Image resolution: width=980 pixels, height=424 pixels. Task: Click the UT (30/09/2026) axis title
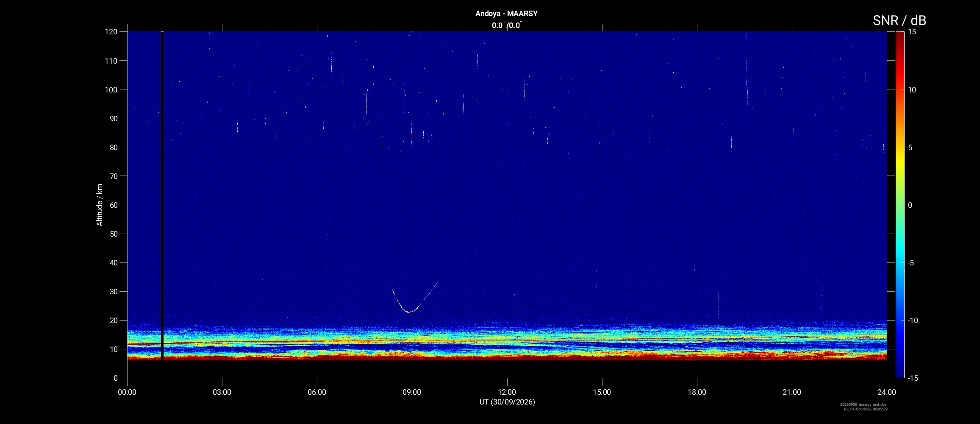tap(507, 402)
